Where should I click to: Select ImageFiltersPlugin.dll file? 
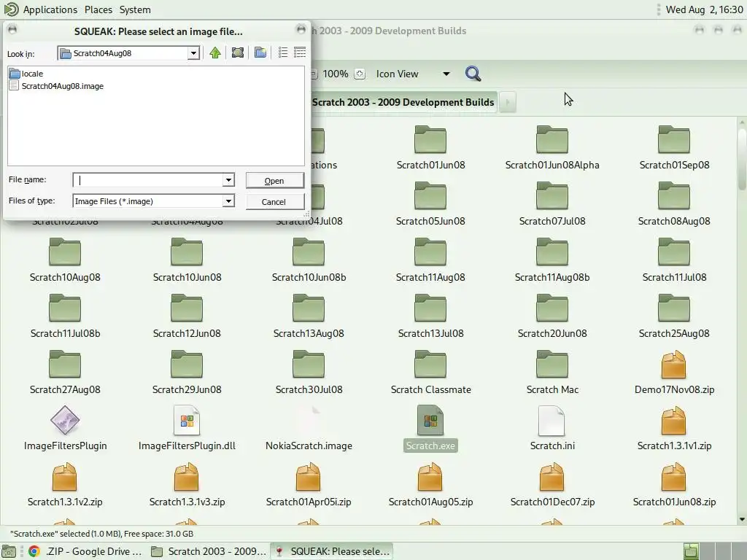pos(187,429)
